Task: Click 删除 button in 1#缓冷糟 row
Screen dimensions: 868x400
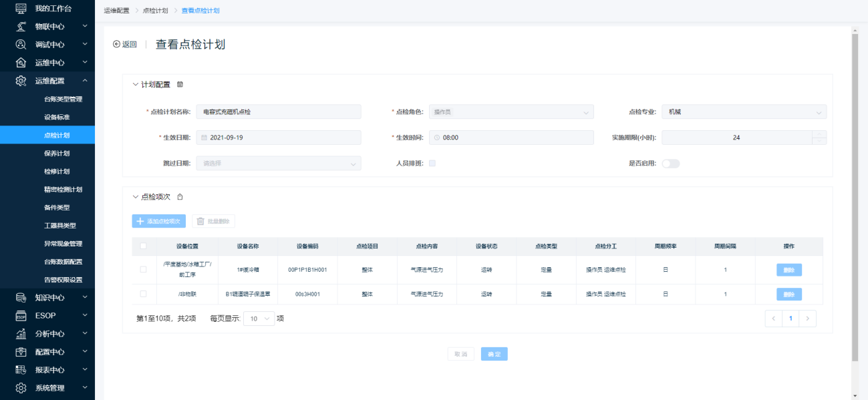Action: click(x=789, y=270)
